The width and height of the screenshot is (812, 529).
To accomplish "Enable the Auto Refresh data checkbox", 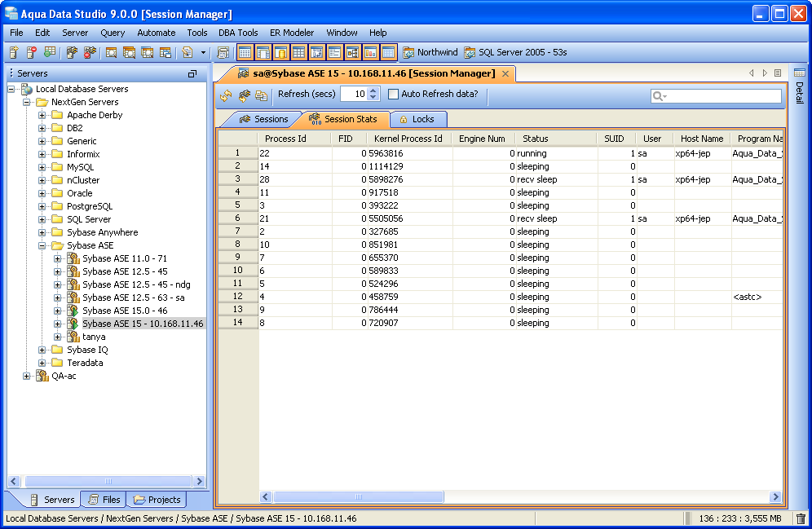I will 394,95.
